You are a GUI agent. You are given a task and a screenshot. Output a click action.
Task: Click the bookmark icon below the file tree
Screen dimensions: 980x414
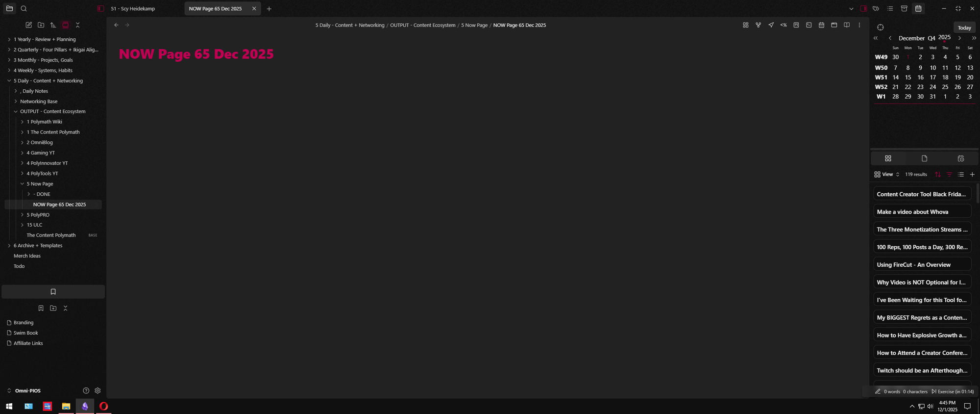[53, 292]
